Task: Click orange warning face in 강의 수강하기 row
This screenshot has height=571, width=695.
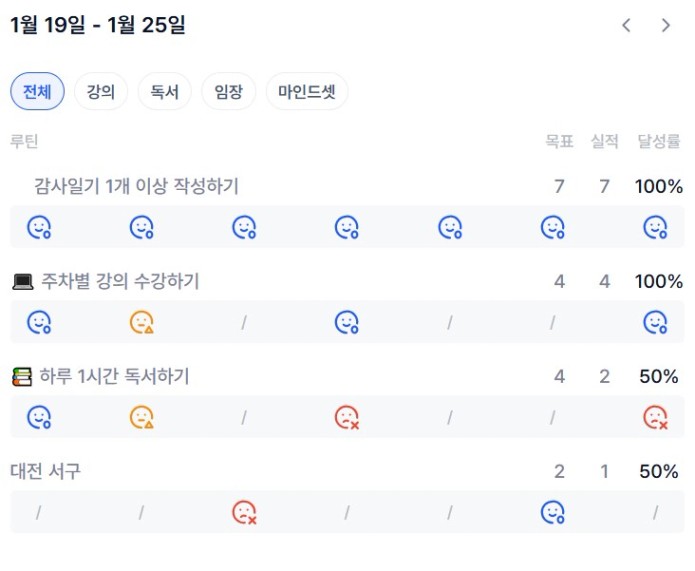Action: [x=141, y=322]
